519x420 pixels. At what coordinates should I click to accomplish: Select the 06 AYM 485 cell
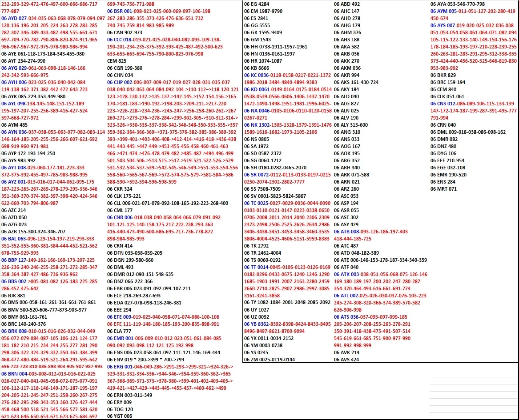pyautogui.click(x=14, y=125)
